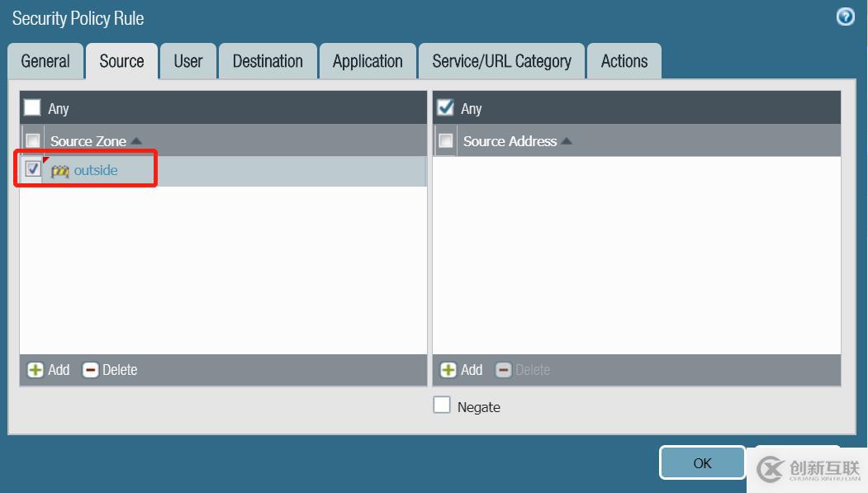The width and height of the screenshot is (868, 493).
Task: Uncheck the Any checkbox above Source Address
Action: point(445,107)
